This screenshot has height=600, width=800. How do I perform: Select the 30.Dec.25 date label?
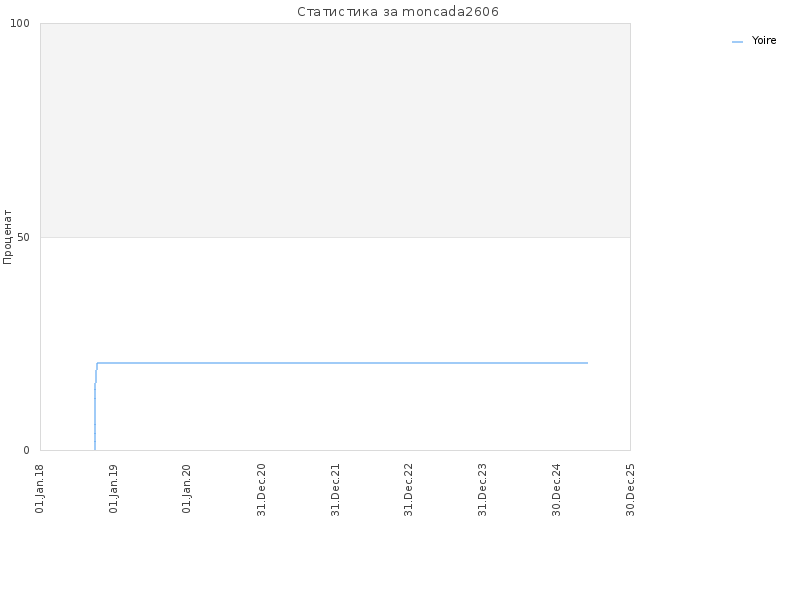point(630,490)
